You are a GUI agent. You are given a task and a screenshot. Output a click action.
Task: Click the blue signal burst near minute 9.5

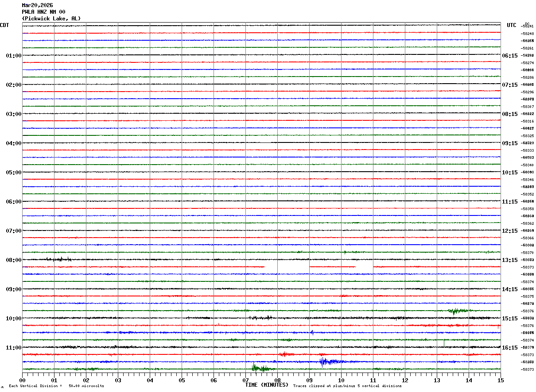(x=327, y=361)
